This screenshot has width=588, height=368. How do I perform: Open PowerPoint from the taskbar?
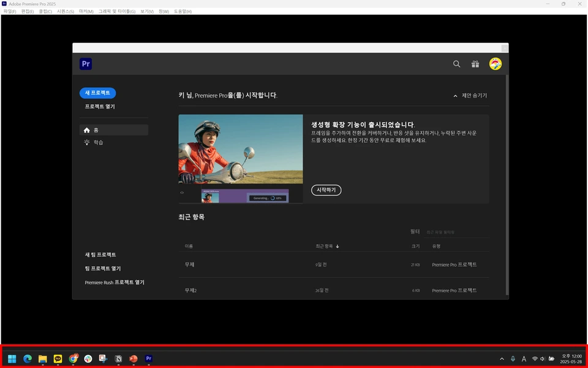[133, 359]
